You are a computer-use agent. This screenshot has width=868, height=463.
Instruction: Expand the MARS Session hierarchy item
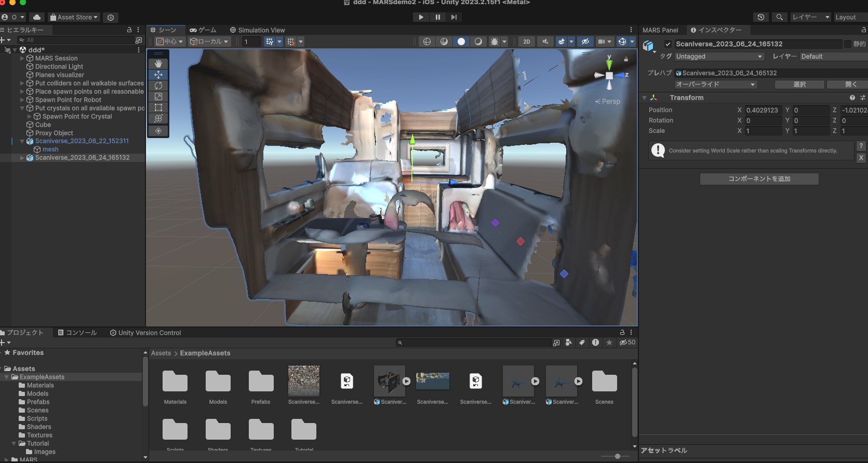22,58
